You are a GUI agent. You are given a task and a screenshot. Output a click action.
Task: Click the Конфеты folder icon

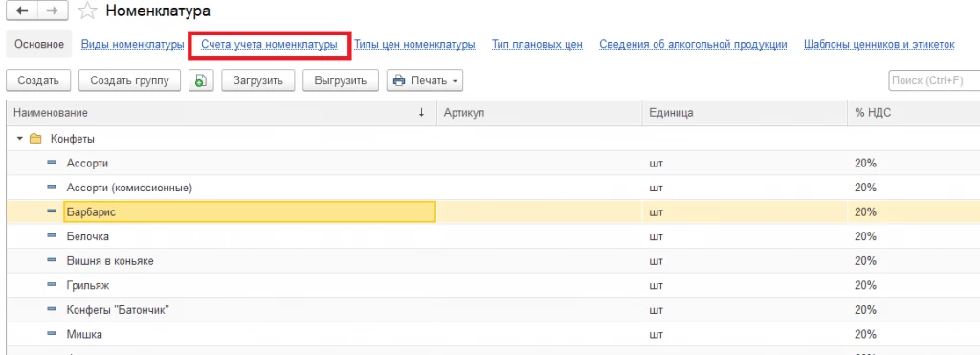[35, 139]
